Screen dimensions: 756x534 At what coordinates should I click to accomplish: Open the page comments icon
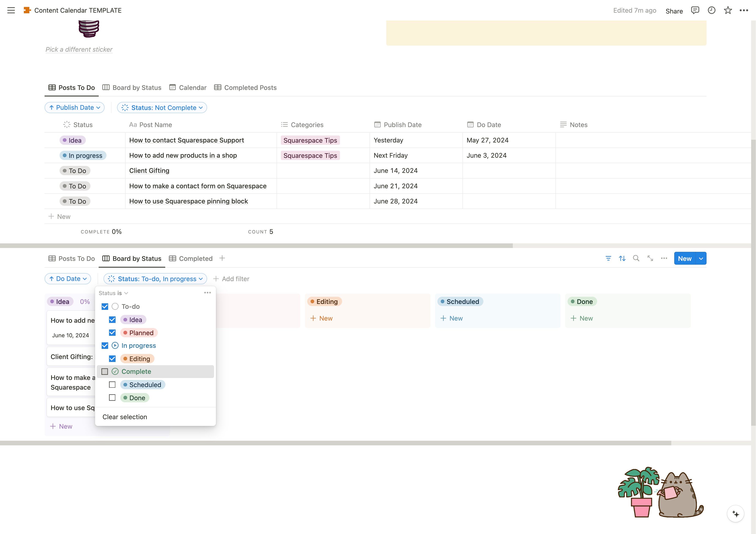click(695, 11)
